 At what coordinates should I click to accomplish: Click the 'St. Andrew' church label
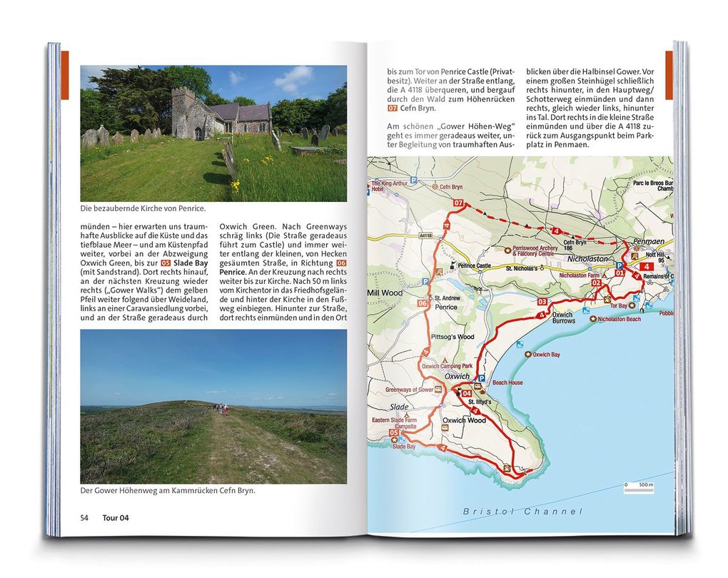[448, 298]
